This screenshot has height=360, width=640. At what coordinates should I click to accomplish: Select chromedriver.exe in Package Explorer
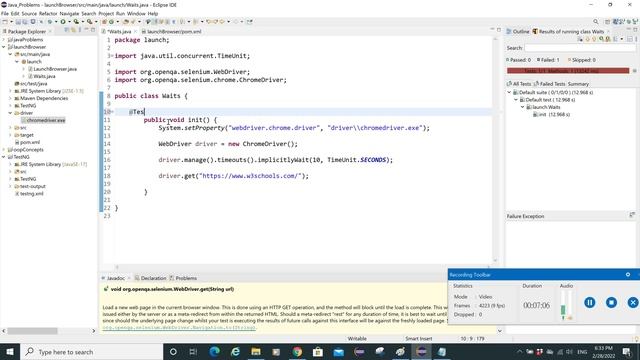coord(43,120)
